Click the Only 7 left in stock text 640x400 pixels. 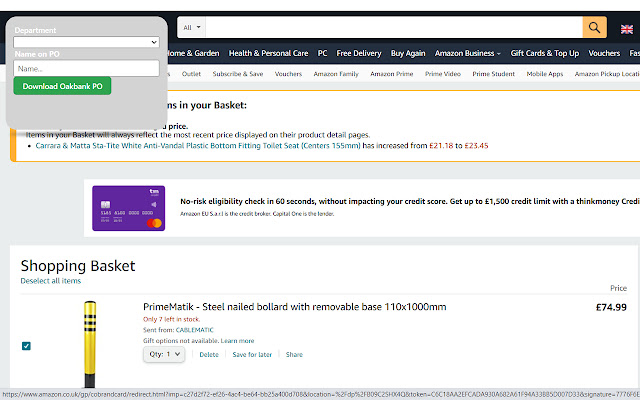pyautogui.click(x=171, y=319)
